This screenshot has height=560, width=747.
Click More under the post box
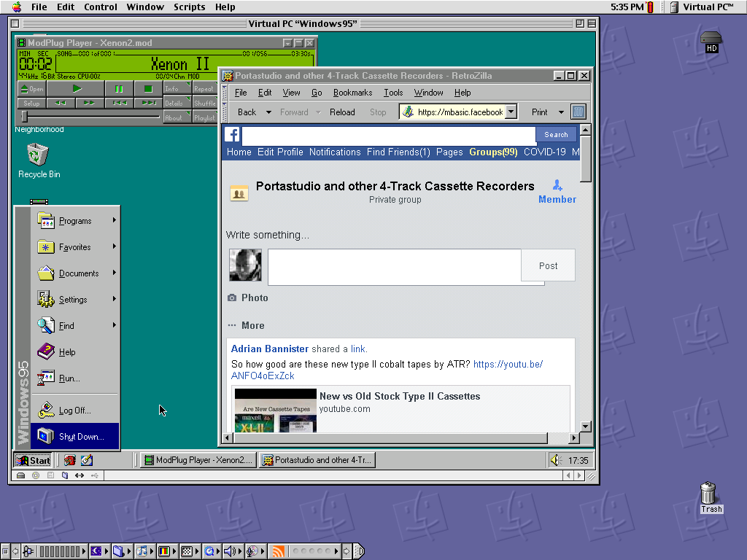252,325
